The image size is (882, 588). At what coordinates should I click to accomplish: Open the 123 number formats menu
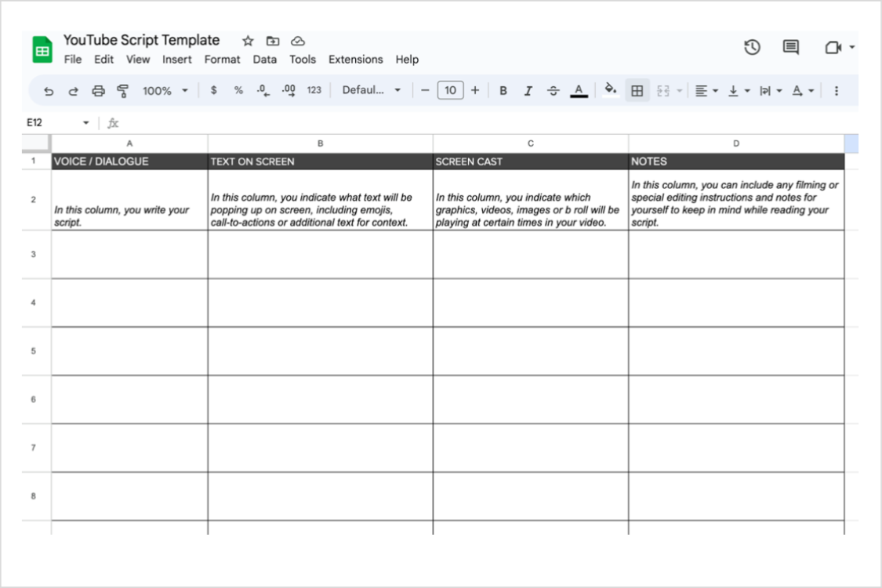point(314,90)
